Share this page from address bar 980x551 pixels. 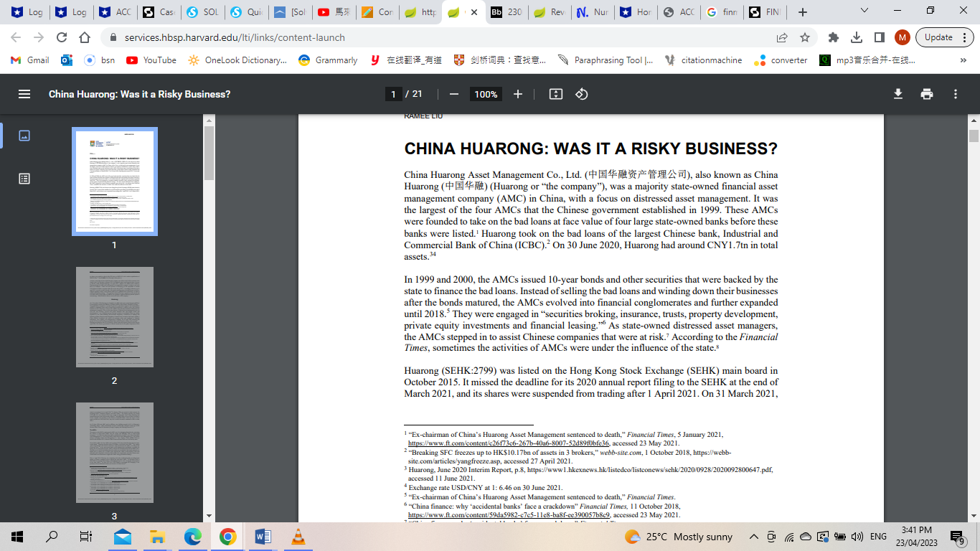coord(782,37)
